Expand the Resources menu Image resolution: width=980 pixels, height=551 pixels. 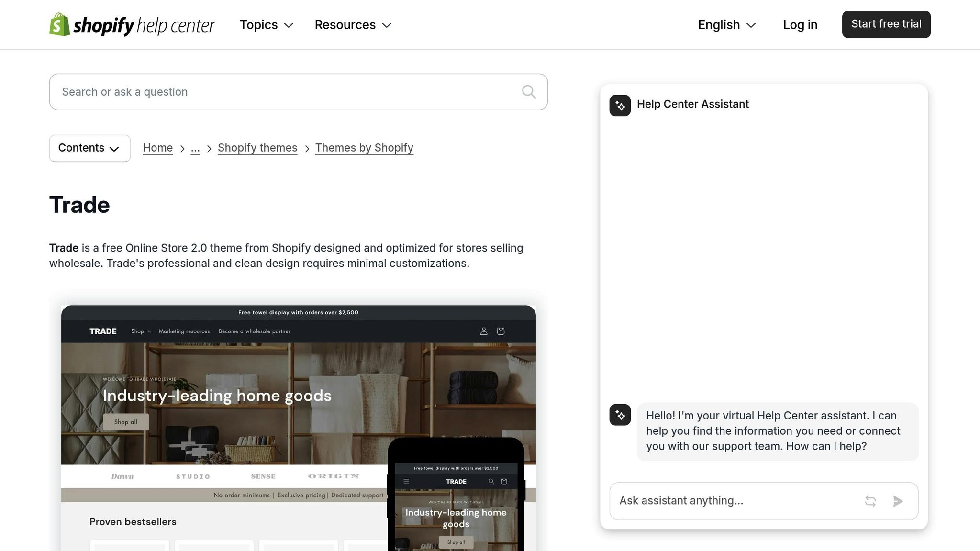point(353,25)
